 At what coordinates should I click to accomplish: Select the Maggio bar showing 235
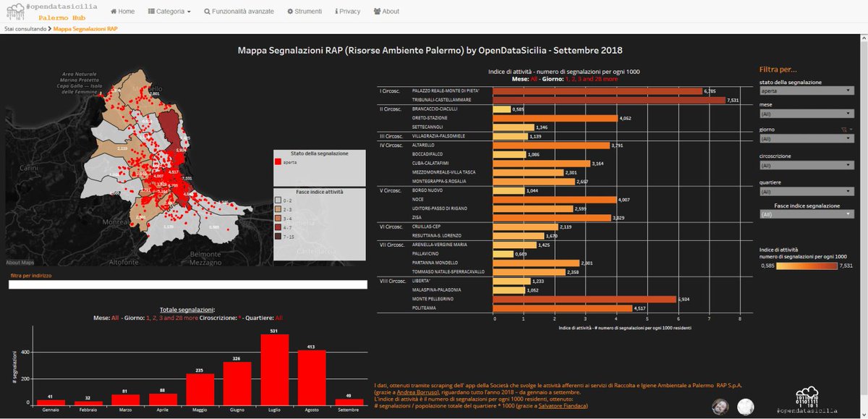pos(200,389)
